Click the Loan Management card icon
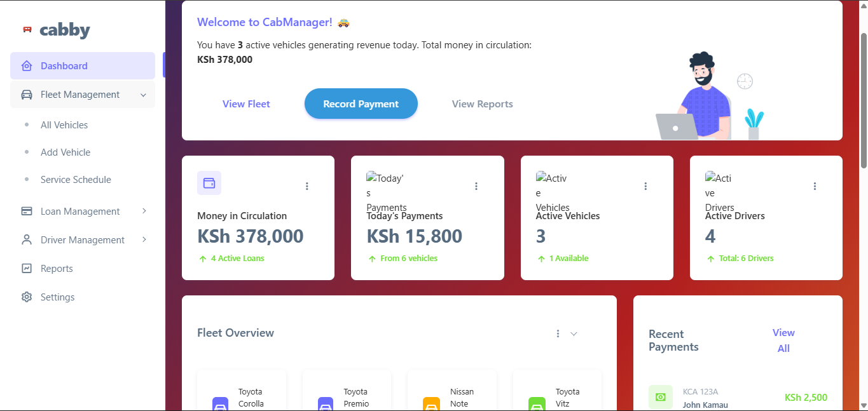The height and width of the screenshot is (411, 868). coord(26,211)
